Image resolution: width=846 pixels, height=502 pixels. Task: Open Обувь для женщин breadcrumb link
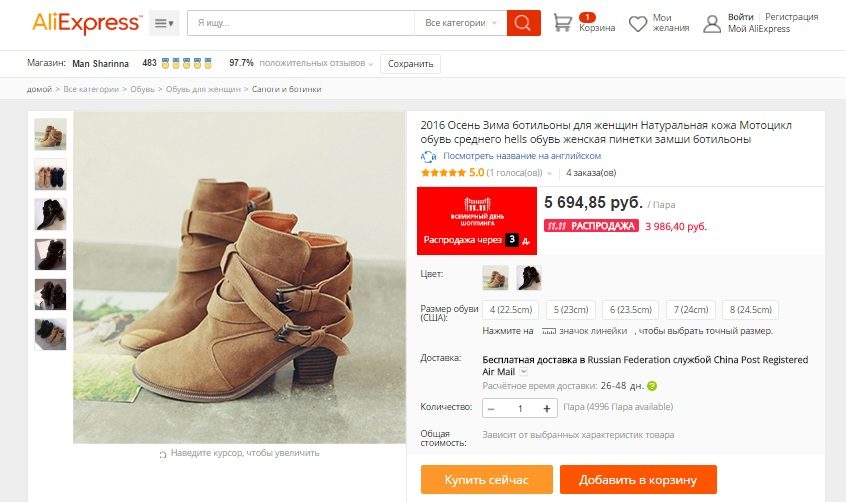coord(203,89)
